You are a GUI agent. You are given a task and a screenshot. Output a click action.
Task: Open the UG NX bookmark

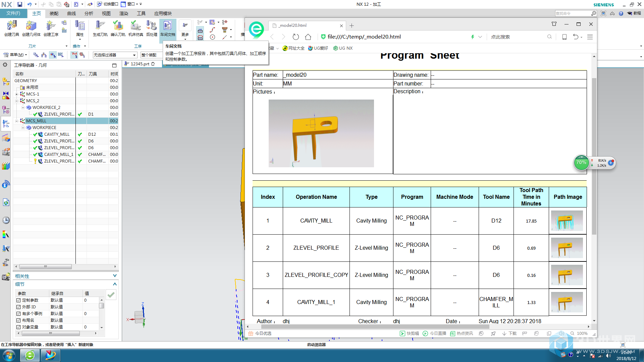tap(343, 48)
